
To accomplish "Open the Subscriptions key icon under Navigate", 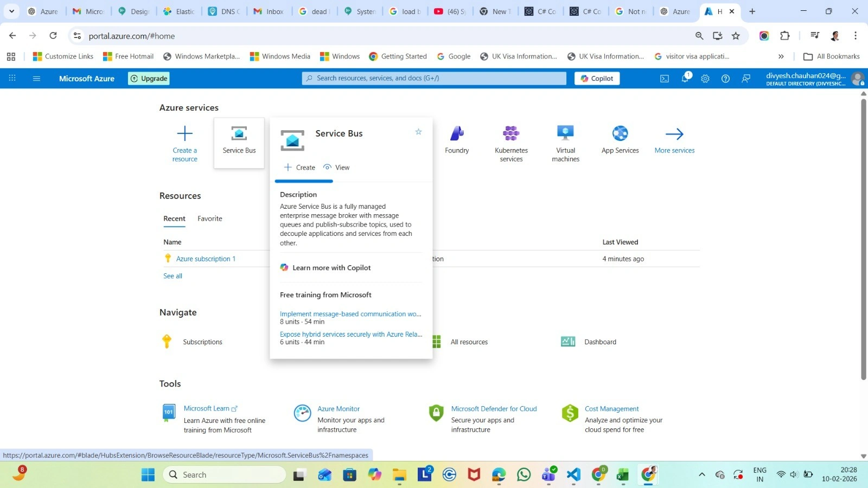I will pos(167,342).
